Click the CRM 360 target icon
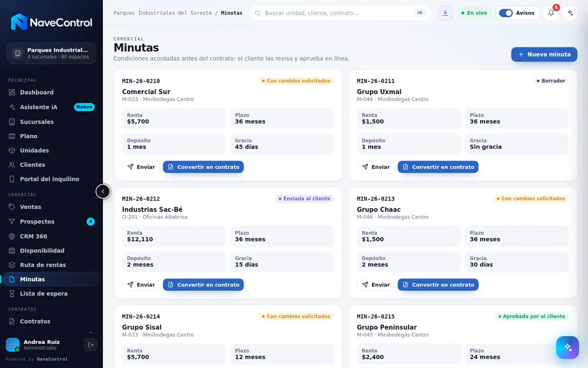This screenshot has height=368, width=588. (12, 237)
